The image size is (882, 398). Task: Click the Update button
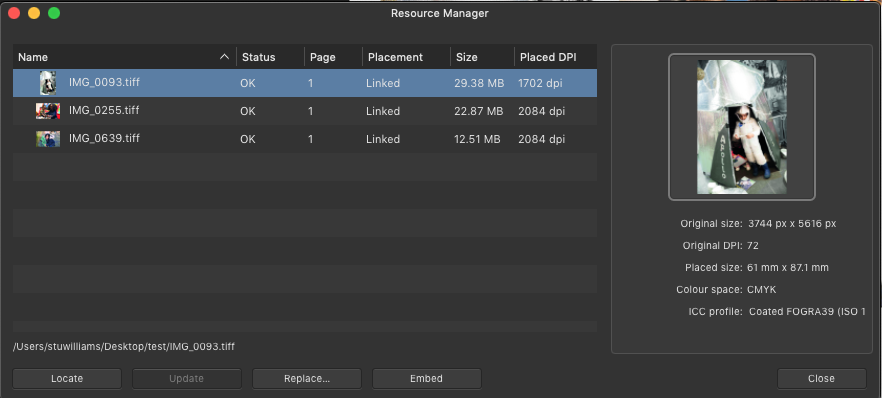[x=187, y=378]
